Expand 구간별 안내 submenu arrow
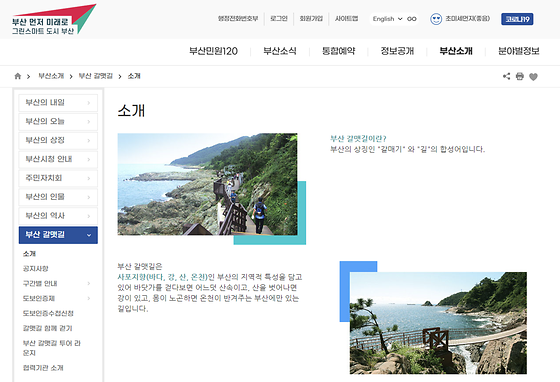Viewport: 560px width, 382px height. 89,283
